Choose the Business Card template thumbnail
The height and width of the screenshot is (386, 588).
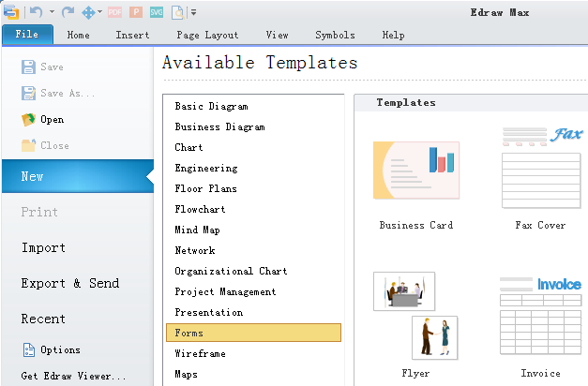tap(415, 171)
